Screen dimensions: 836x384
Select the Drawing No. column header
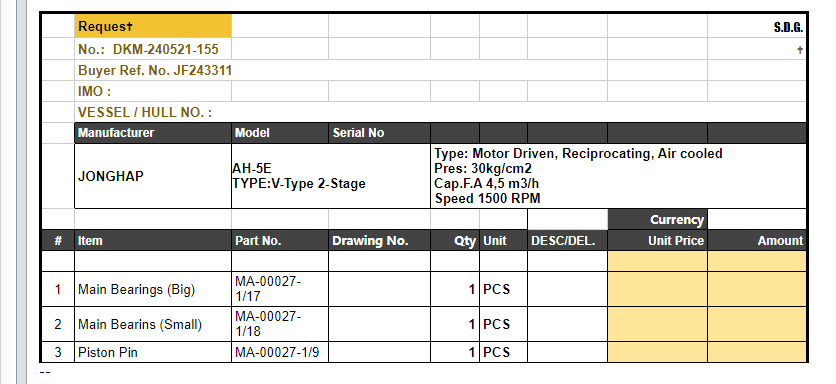pyautogui.click(x=379, y=241)
